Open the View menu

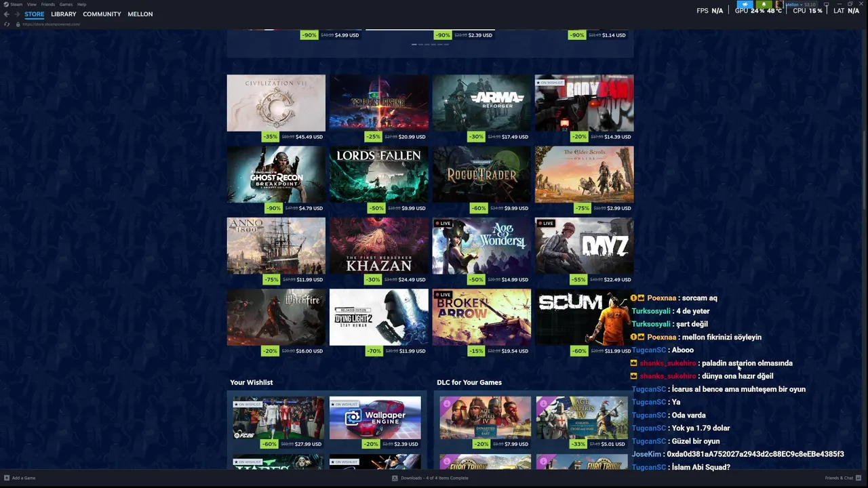(x=32, y=4)
